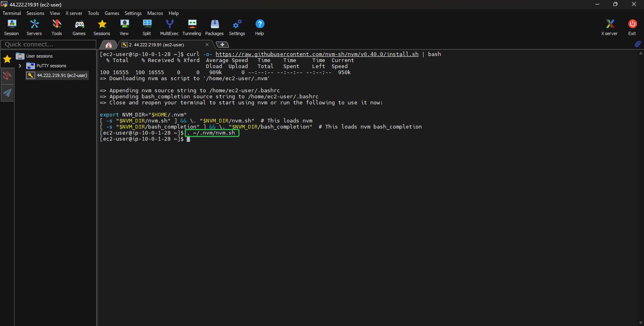Click the red Exit power icon
The height and width of the screenshot is (326, 644).
pyautogui.click(x=632, y=27)
